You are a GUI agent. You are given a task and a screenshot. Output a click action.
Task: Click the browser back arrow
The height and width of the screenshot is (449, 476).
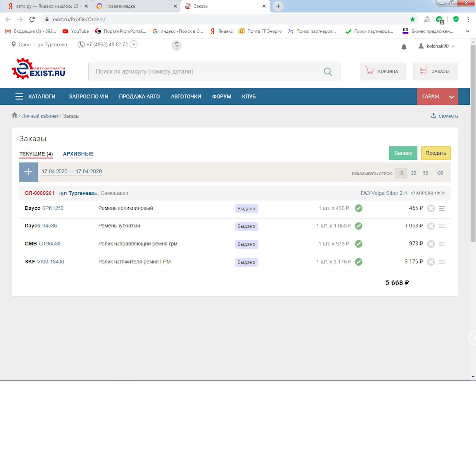click(x=8, y=19)
